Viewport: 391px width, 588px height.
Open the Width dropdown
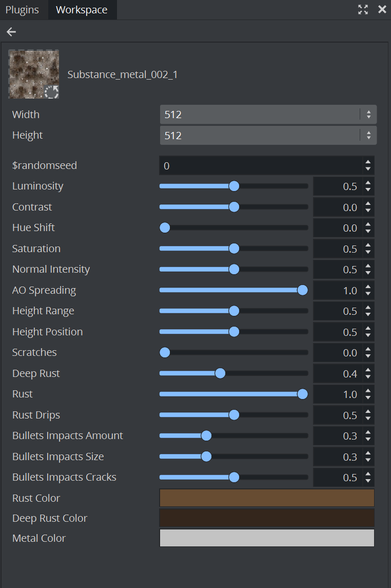point(268,115)
